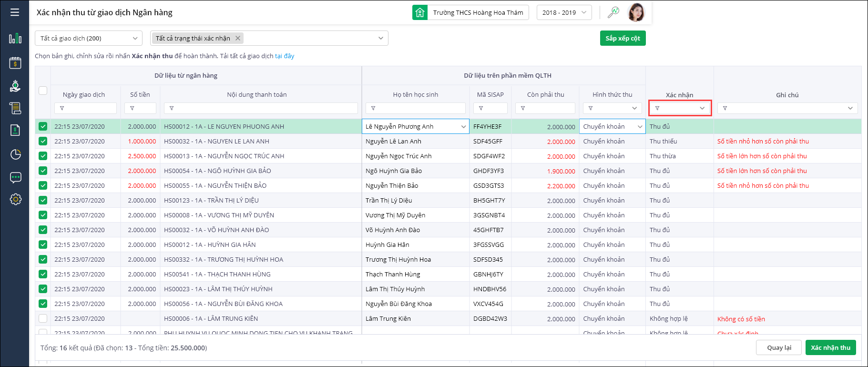Image resolution: width=868 pixels, height=367 pixels.
Task: Check the row for LÂM TRUNG KIÊN
Action: pos(43,318)
